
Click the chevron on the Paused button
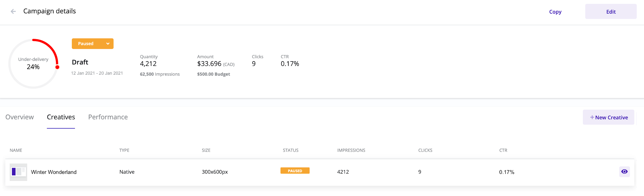pos(108,44)
